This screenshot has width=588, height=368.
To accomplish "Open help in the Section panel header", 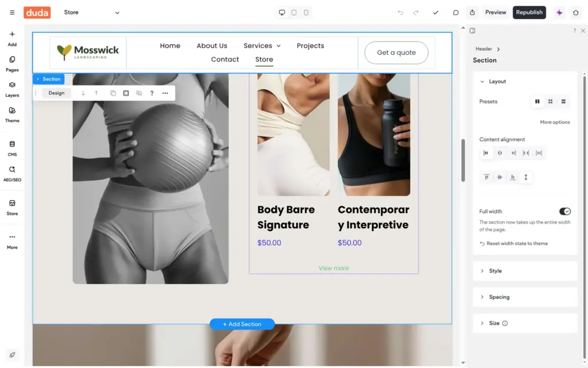I will tap(574, 31).
